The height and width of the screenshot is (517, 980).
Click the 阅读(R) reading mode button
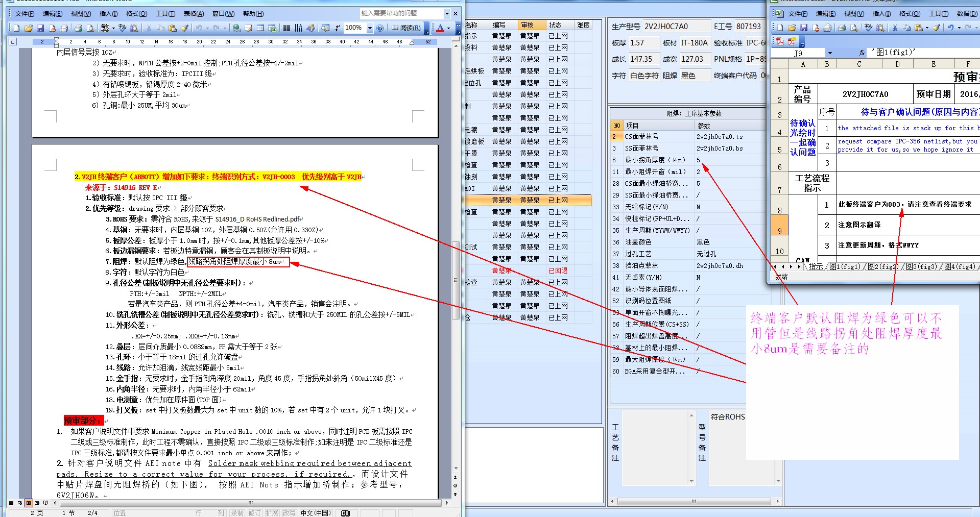point(406,28)
